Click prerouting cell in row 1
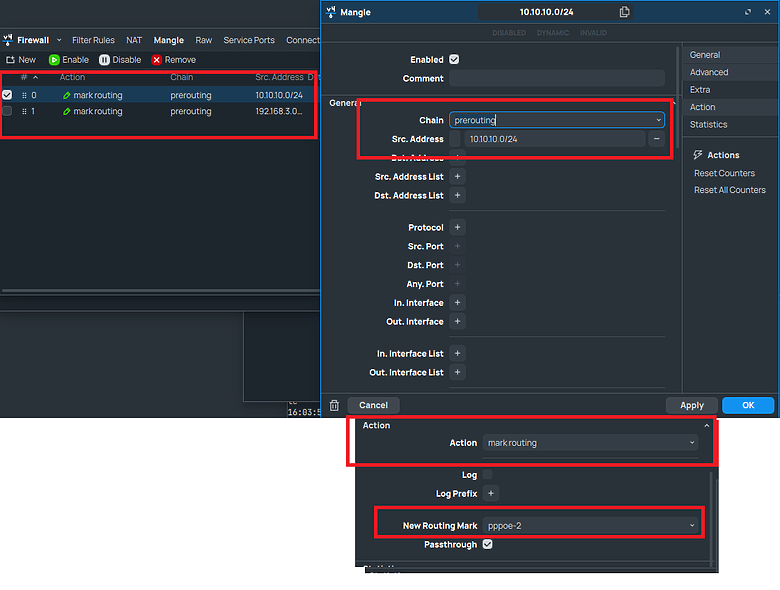This screenshot has height=590, width=780. tap(191, 111)
